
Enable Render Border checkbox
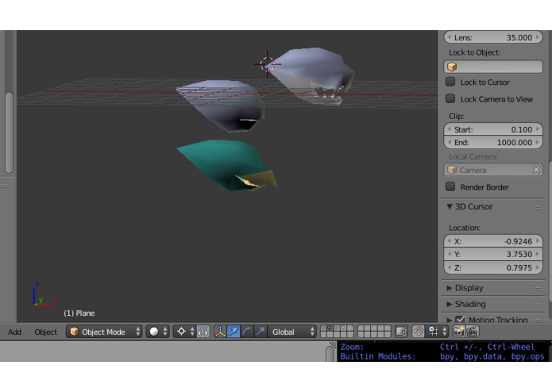tap(450, 186)
